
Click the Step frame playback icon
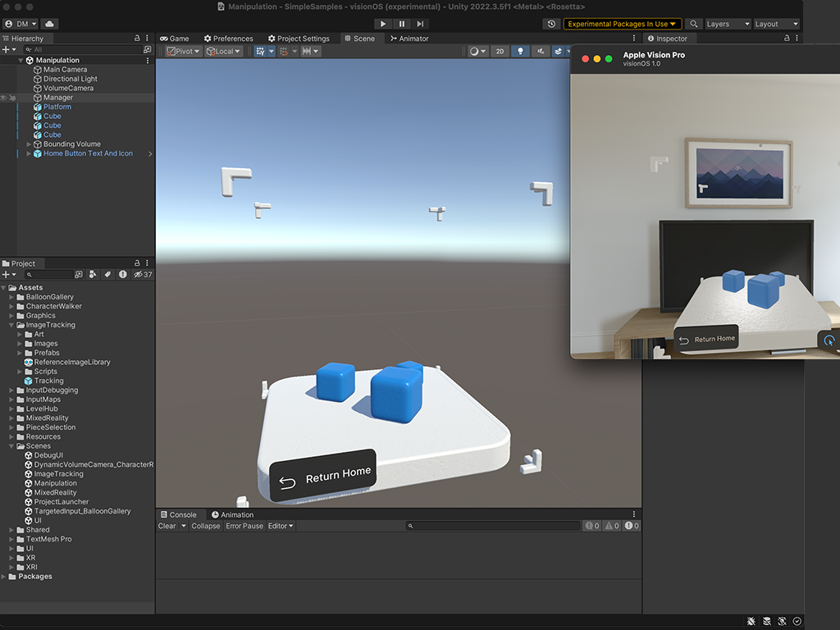(420, 24)
